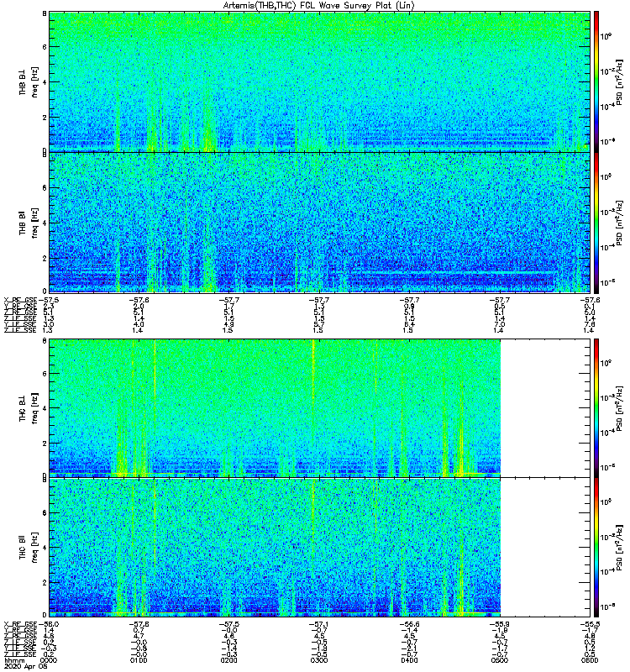Click the -57.1 X_RE_GSE value
The width and height of the screenshot is (630, 672).
(319, 624)
